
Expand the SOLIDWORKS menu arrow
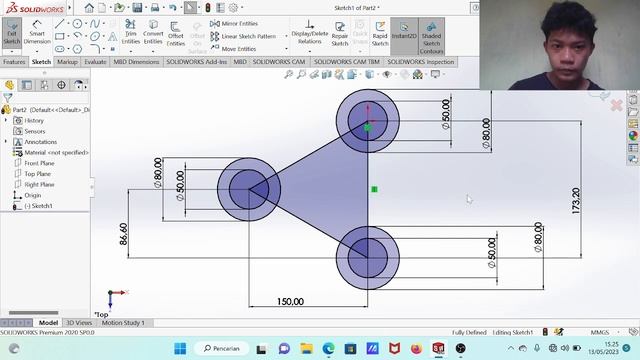70,7
